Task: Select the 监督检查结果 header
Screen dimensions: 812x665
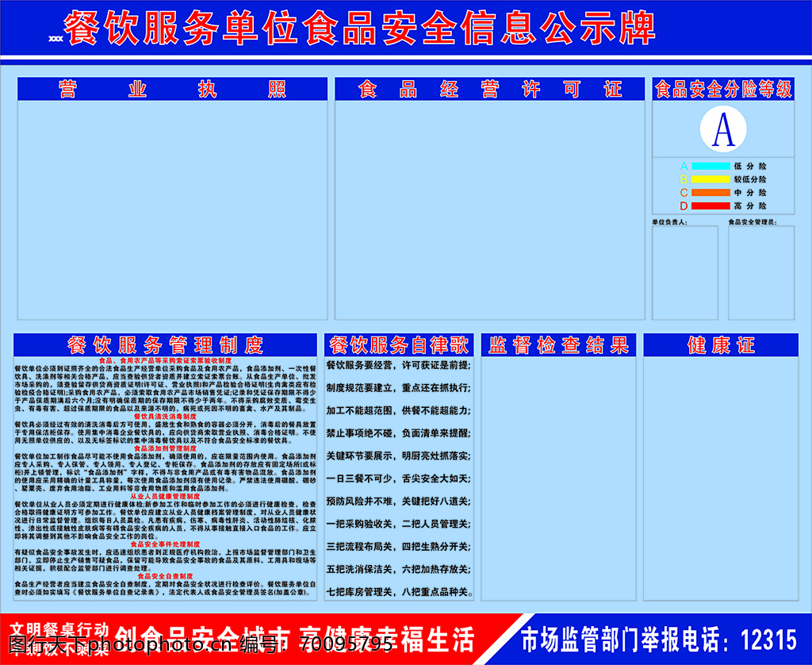Action: [558, 345]
